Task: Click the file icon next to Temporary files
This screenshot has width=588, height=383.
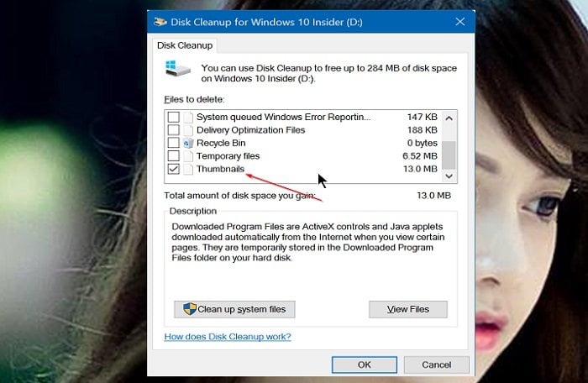Action: (188, 155)
